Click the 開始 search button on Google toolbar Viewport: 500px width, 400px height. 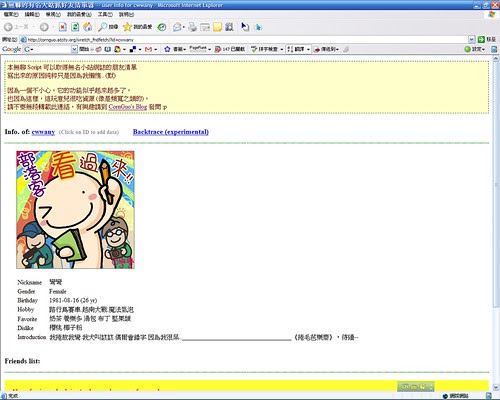pos(85,49)
